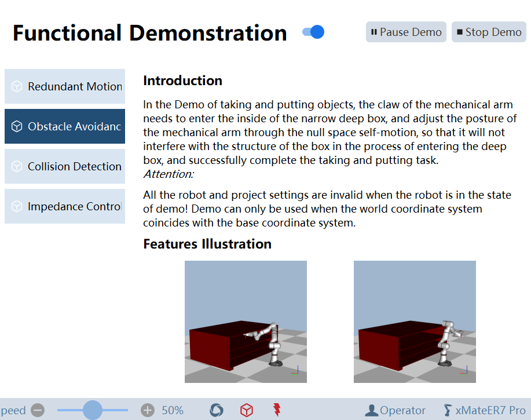Viewport: 531px width, 420px height.
Task: Click the Stop Demo button
Action: [489, 32]
